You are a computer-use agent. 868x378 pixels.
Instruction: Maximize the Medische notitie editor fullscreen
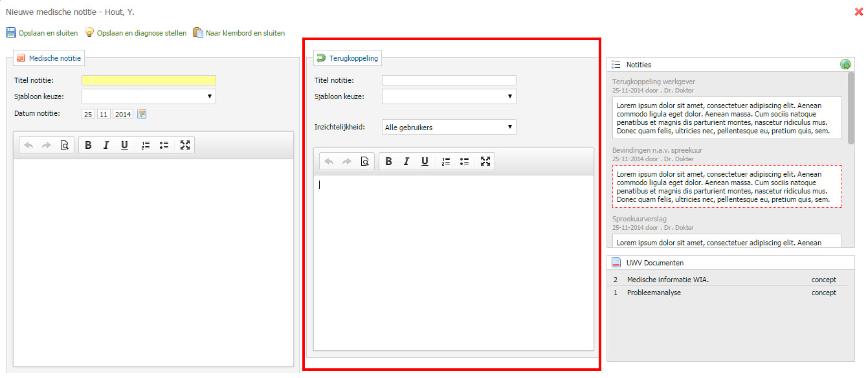coord(185,146)
